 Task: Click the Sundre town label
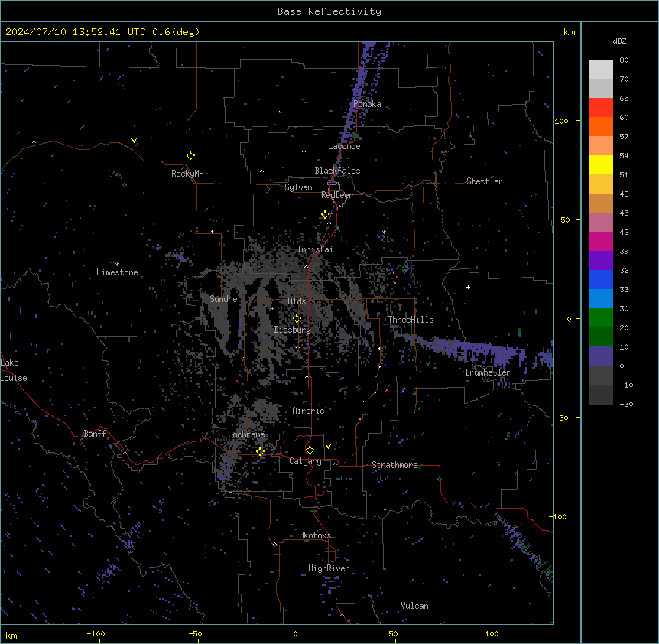click(x=223, y=299)
